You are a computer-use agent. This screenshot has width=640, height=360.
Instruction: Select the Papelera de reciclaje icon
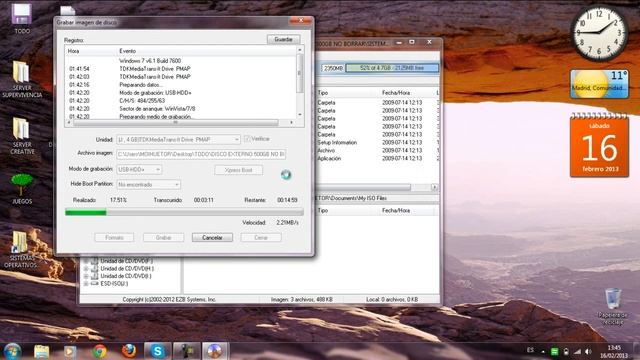[x=612, y=306]
